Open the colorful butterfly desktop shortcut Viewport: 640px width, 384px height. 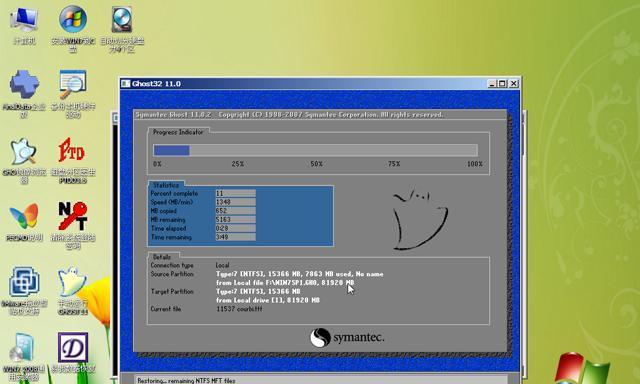pos(24,221)
